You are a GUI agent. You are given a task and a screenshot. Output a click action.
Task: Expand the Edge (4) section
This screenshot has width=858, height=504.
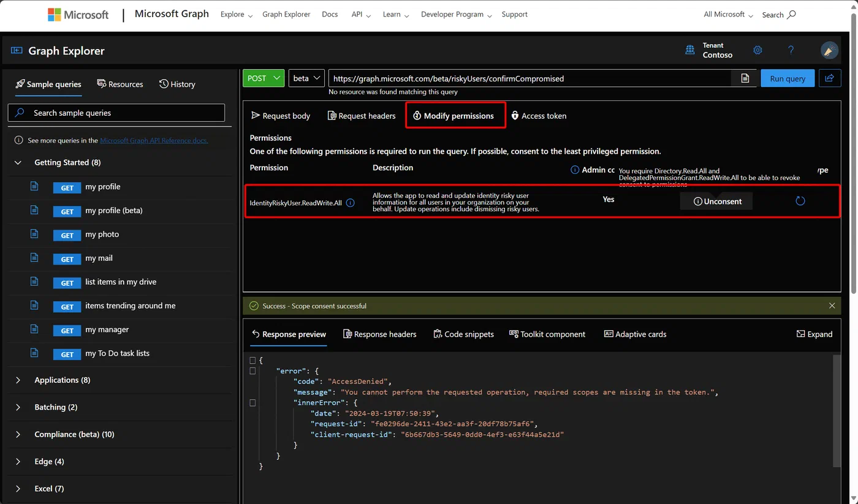click(x=18, y=461)
